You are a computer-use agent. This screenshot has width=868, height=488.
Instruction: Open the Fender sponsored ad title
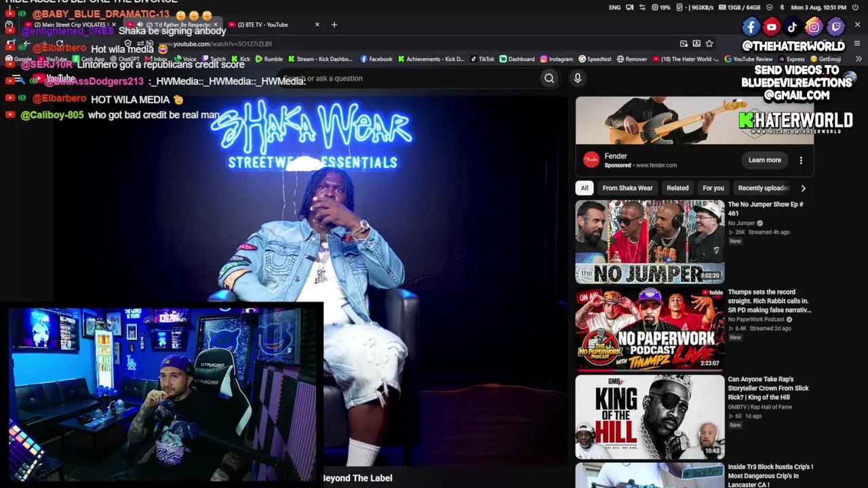tap(616, 156)
